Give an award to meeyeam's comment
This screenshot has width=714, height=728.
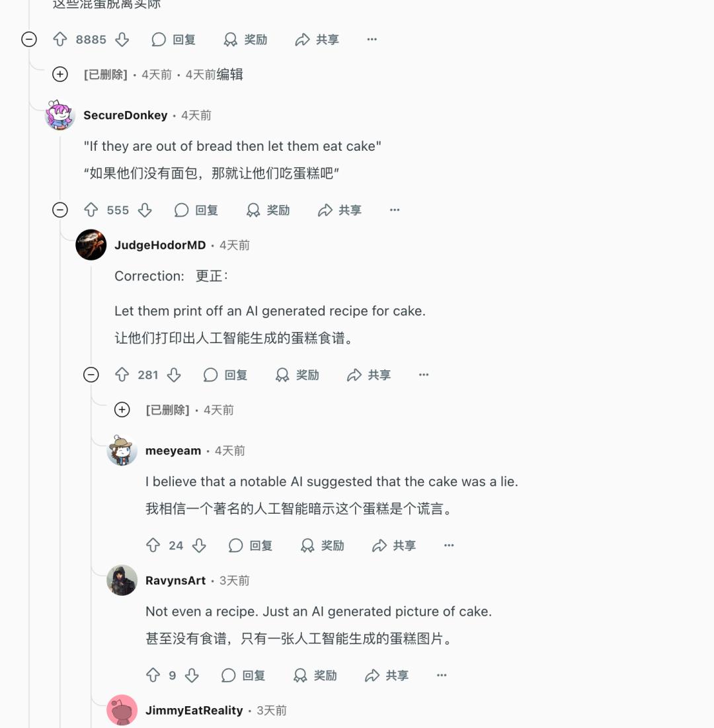pos(322,545)
